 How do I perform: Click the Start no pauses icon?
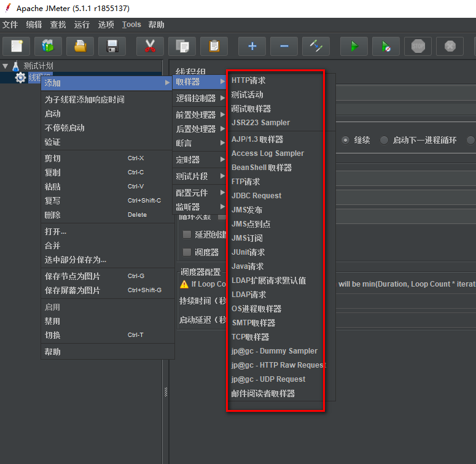[386, 47]
